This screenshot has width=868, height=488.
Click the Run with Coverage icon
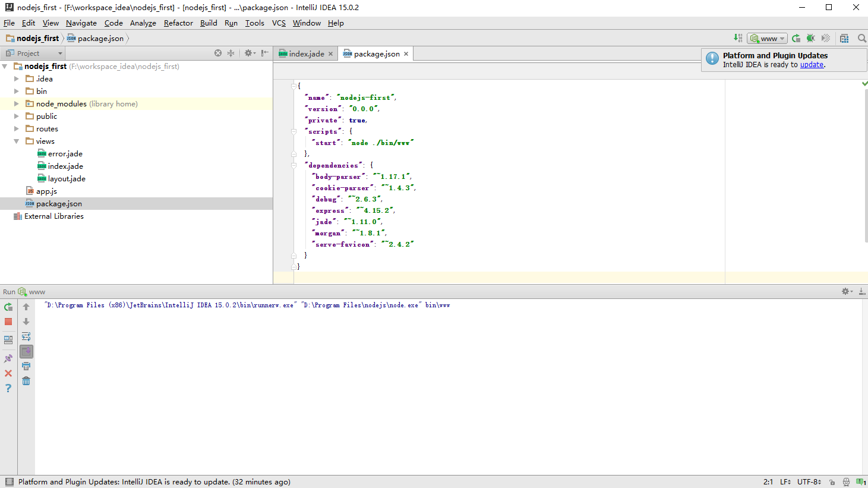[x=826, y=38]
